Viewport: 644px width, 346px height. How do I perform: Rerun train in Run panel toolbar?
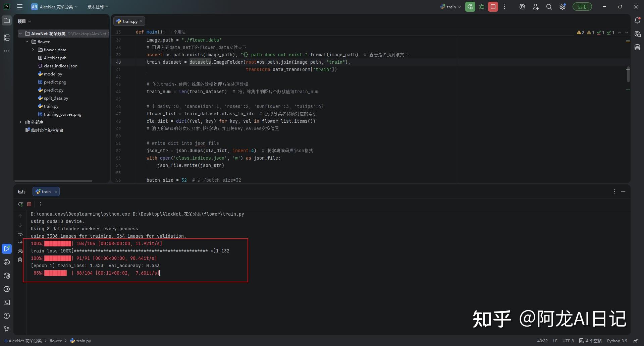20,204
